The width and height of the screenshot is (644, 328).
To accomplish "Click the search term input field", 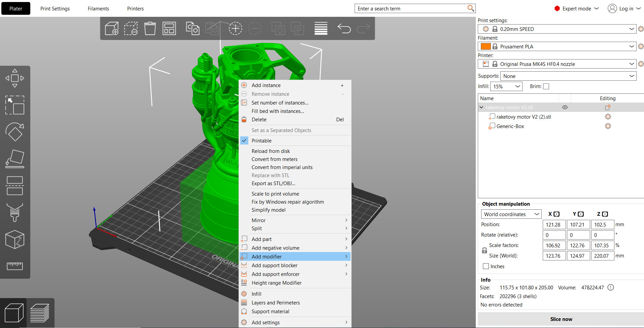I will tap(410, 9).
